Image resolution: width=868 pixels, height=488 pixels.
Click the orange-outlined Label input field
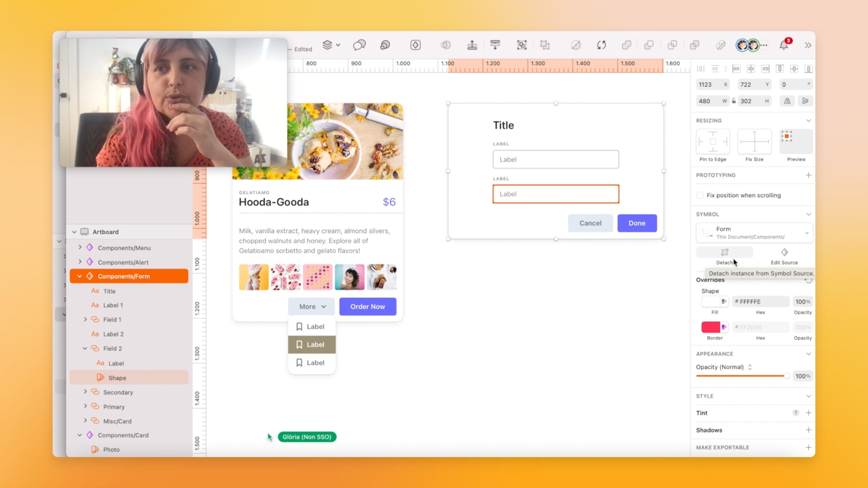[556, 194]
